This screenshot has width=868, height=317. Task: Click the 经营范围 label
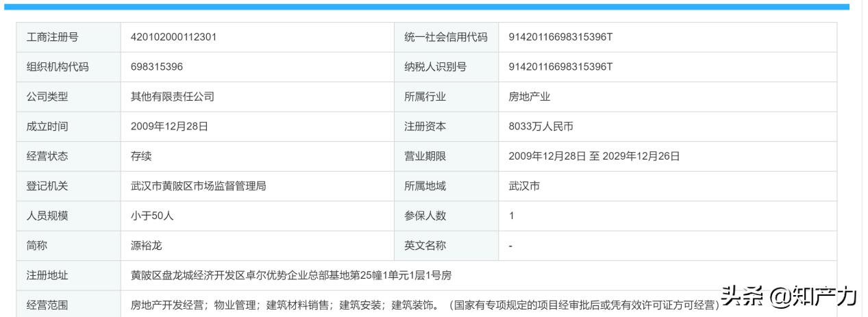[47, 305]
